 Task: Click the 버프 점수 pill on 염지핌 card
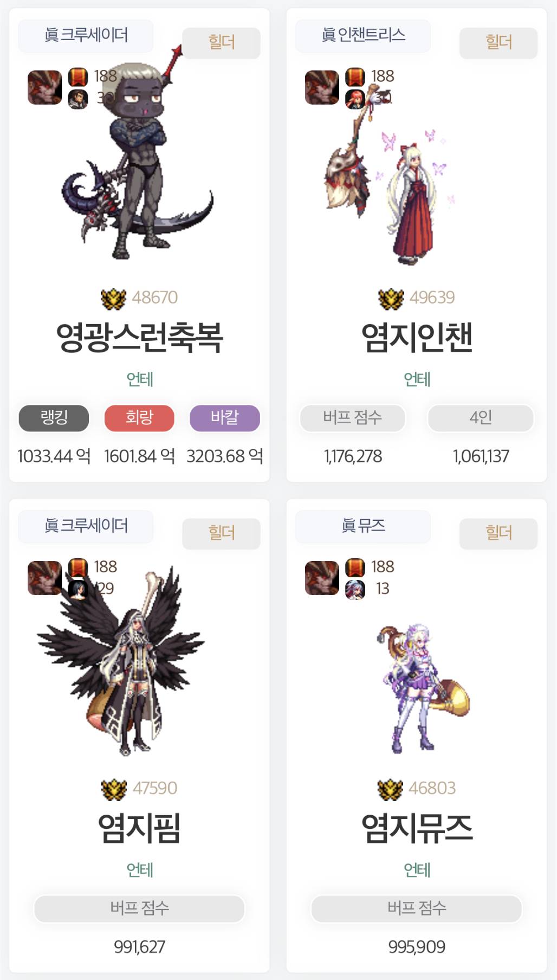click(x=139, y=908)
